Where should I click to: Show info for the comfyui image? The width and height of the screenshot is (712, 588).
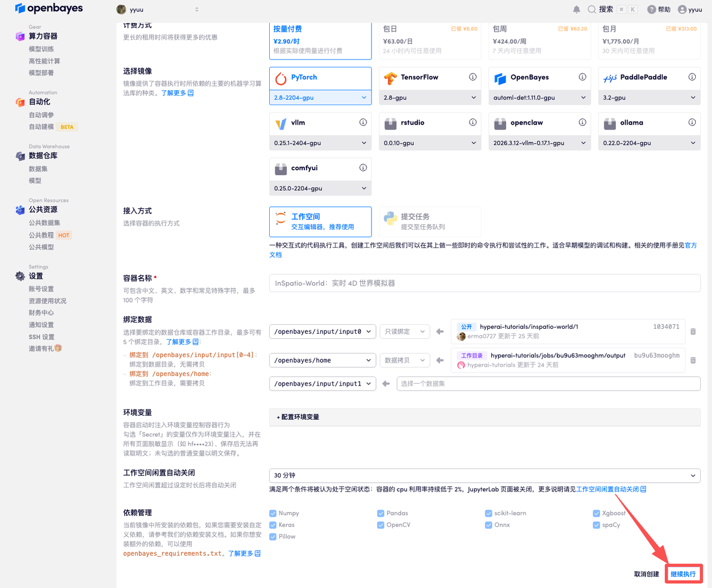point(363,168)
